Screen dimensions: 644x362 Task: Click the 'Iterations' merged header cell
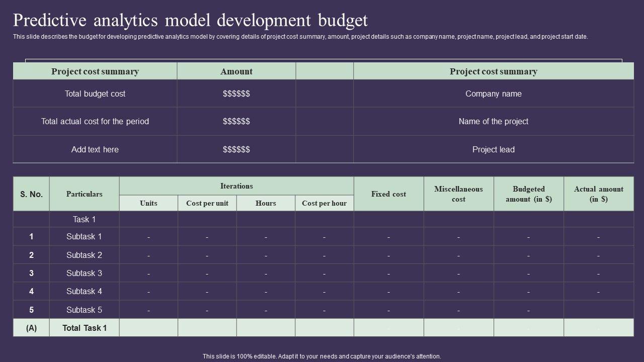click(236, 186)
